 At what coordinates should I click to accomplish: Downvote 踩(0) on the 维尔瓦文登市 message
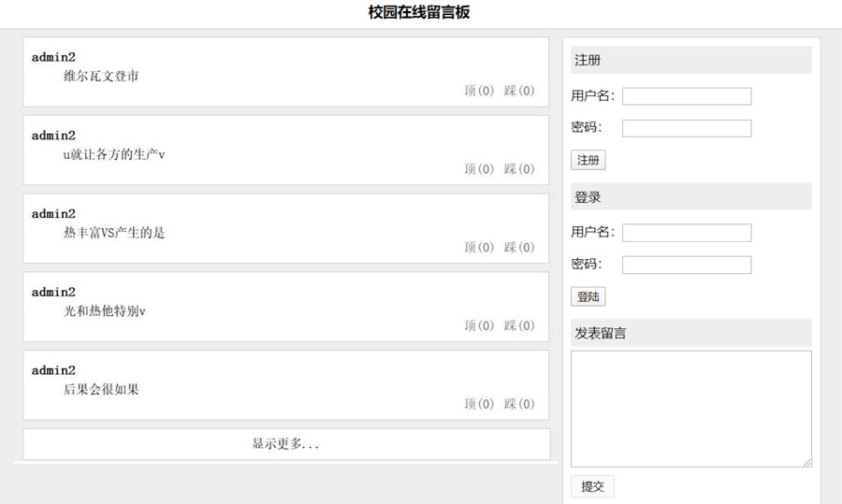click(519, 91)
